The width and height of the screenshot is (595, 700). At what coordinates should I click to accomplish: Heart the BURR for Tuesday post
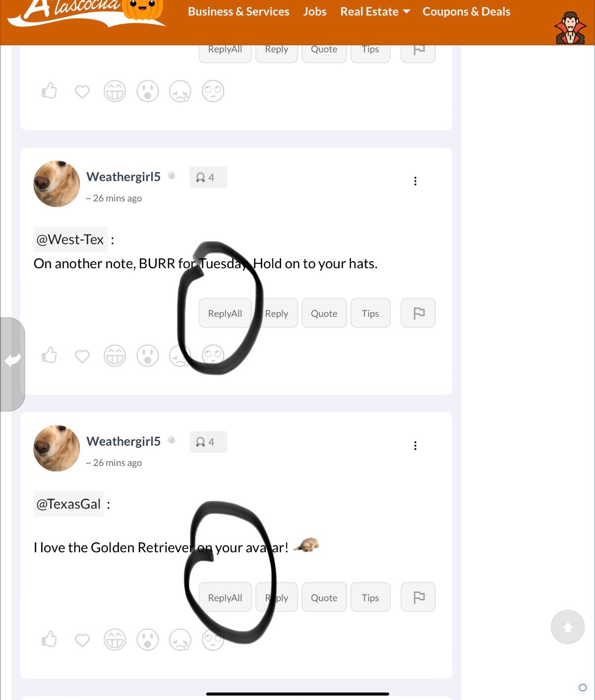pos(82,356)
